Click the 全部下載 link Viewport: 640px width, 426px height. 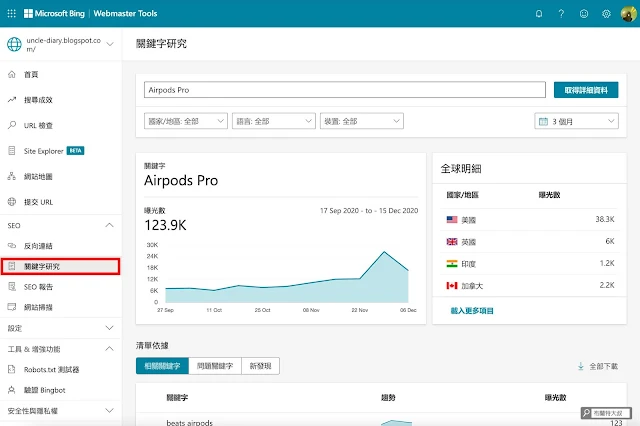point(603,366)
